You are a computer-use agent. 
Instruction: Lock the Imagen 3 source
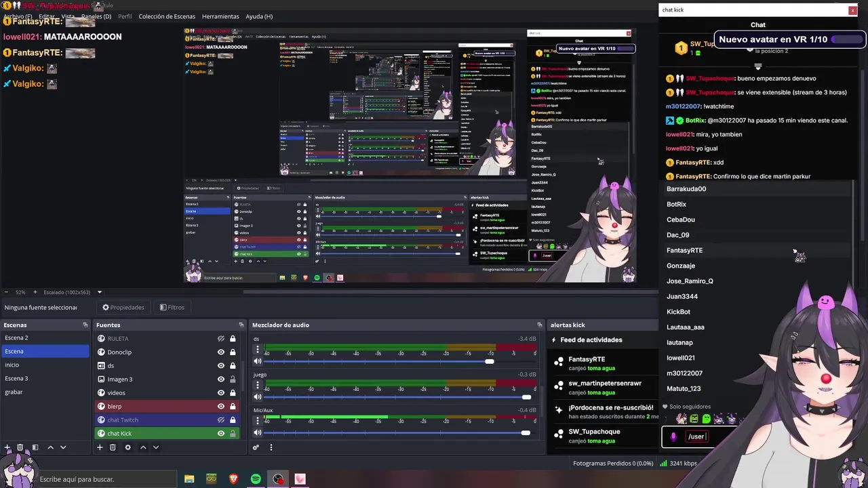point(233,379)
